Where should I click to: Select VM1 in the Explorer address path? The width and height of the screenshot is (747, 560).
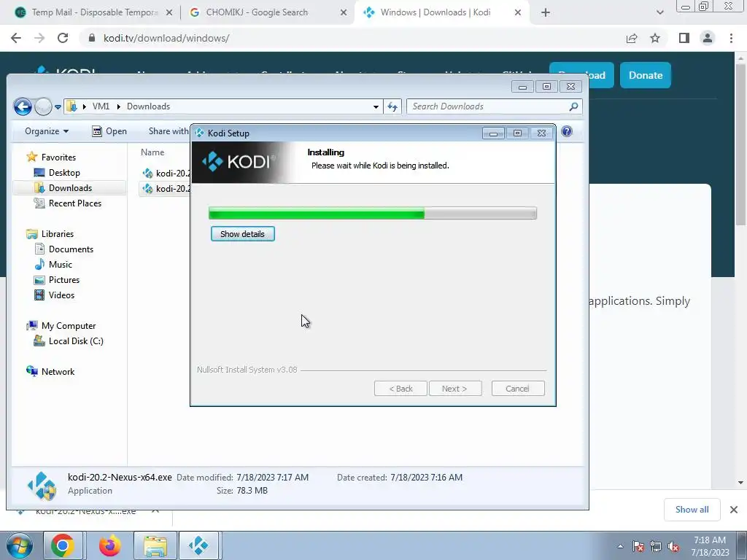[x=101, y=106]
